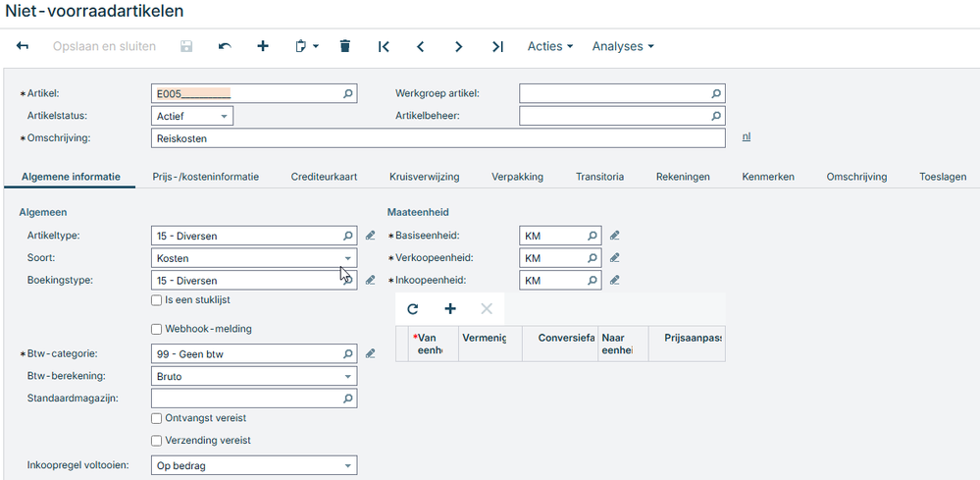Open the Analyses menu
Viewport: 980px width, 480px height.
(623, 46)
